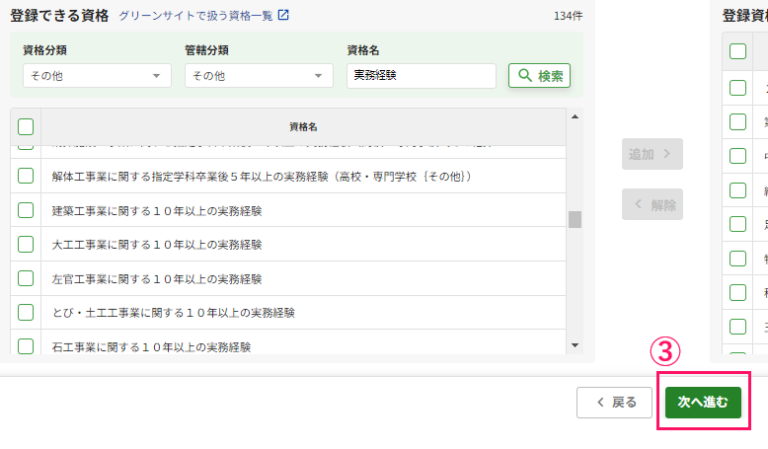Screen dimensions: 768x449
Task: Select the 建築工事業 10年以上の実務経験 checkbox
Action: pyautogui.click(x=26, y=210)
